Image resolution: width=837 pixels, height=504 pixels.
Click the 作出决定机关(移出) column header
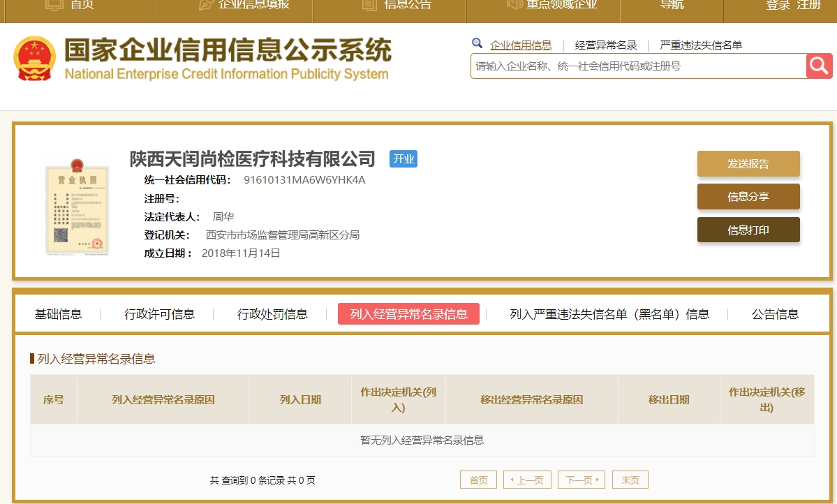pos(767,399)
